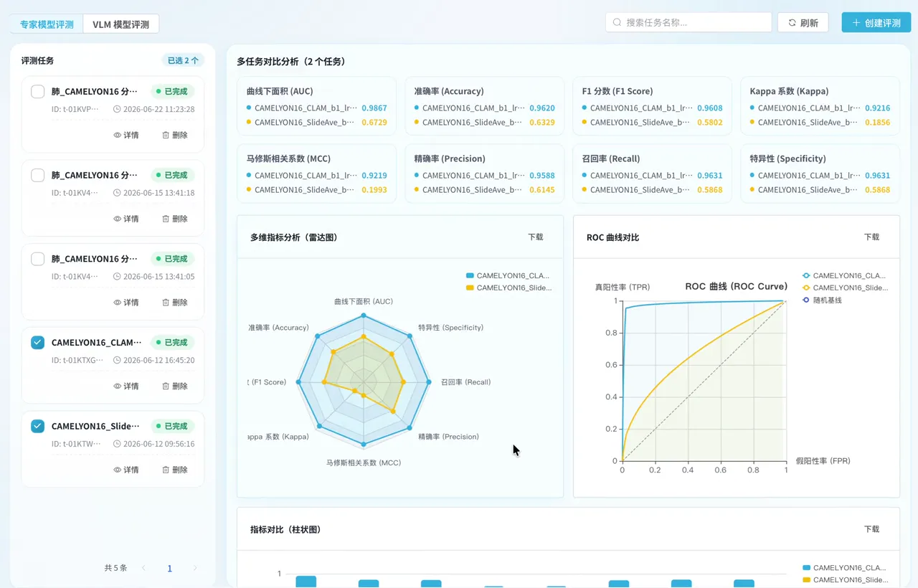Click the 特异性 (Specificity) card title
Screen dimensions: 918x588
[787, 158]
